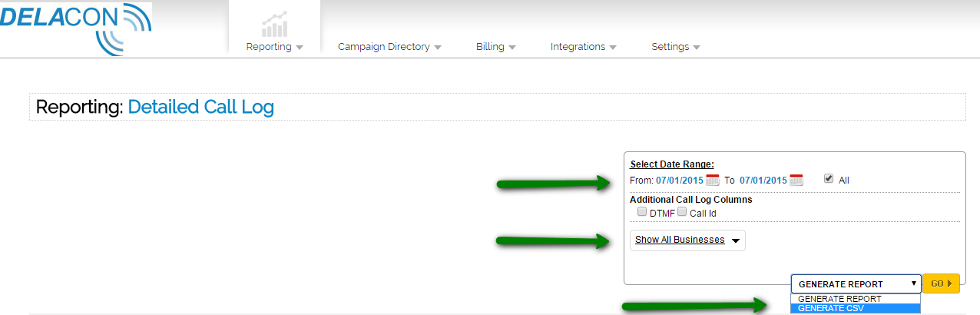The width and height of the screenshot is (980, 315).
Task: Click the Delacon logo
Action: [x=75, y=28]
